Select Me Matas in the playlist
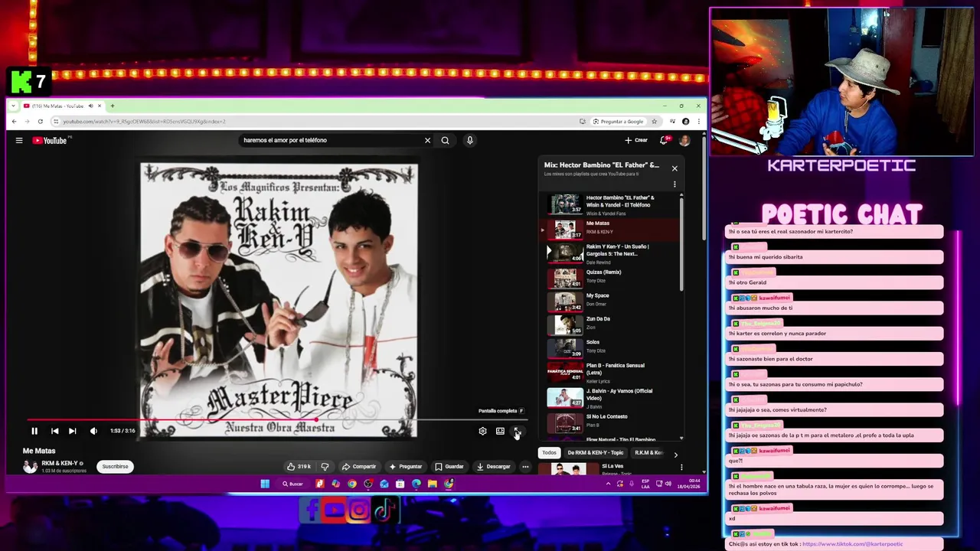980x551 pixels. [611, 229]
